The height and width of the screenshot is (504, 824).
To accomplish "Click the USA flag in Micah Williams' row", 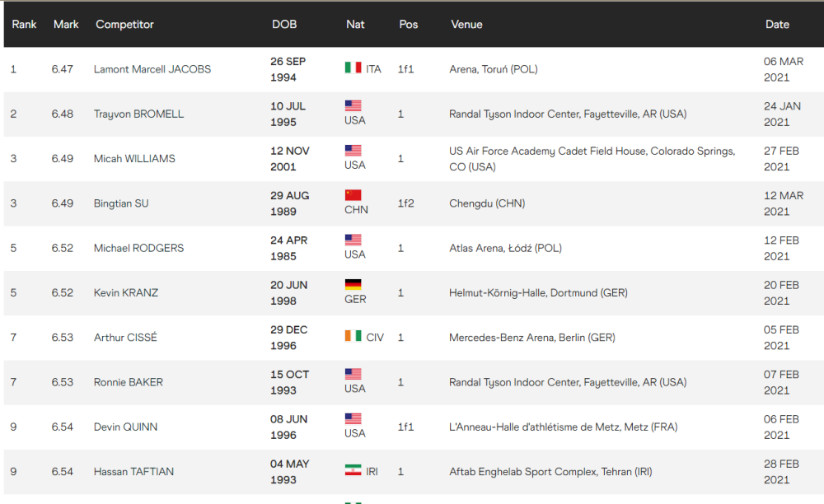I will coord(353,151).
